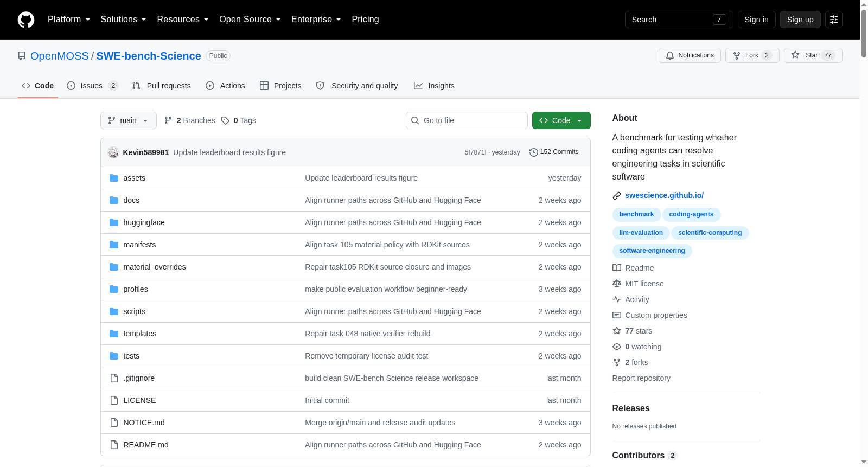
Task: Click the Sign up button
Action: (800, 20)
